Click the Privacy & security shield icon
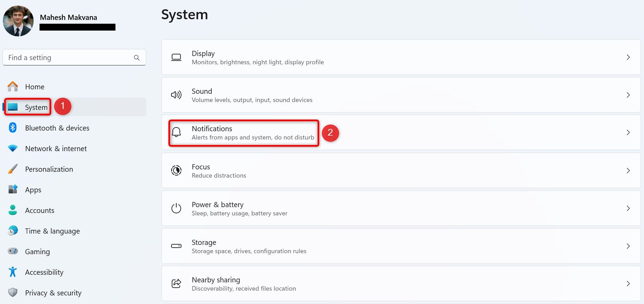 click(x=13, y=293)
